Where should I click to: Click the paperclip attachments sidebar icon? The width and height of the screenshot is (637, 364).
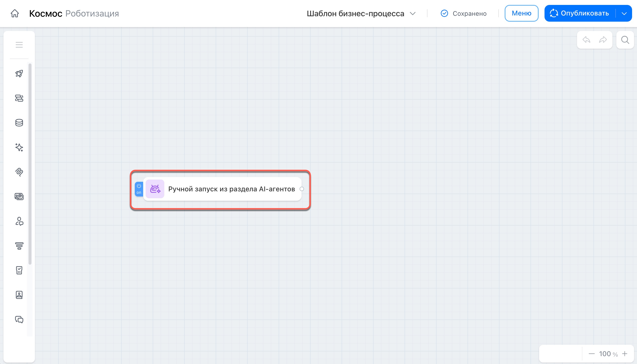[19, 172]
